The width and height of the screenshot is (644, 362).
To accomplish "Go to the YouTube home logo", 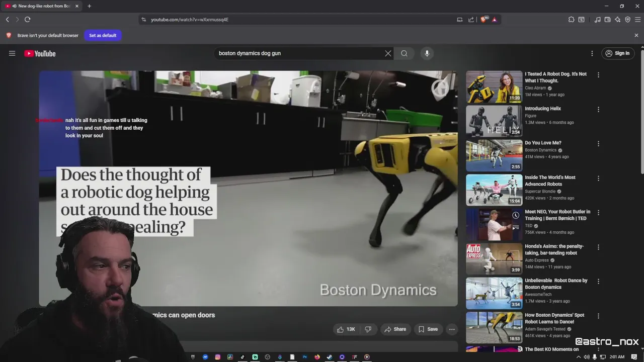I will (40, 53).
